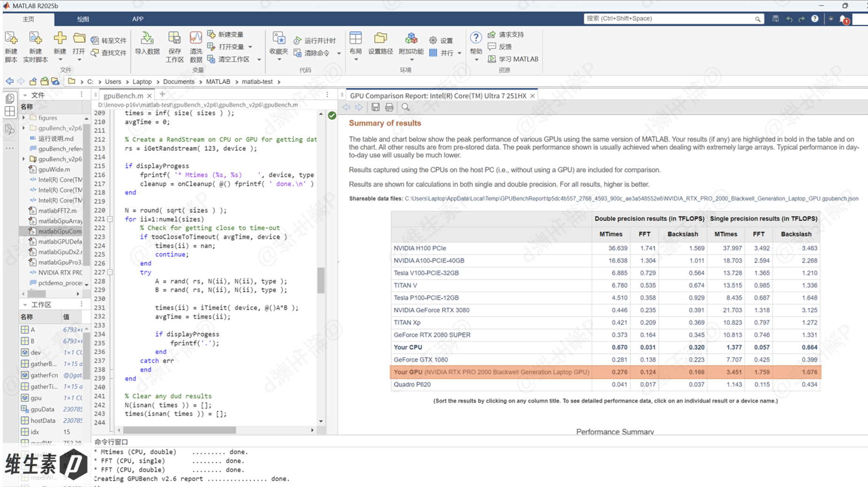Screen dimensions: 868x487
Task: Click the print icon in report toolbar
Action: click(x=389, y=107)
